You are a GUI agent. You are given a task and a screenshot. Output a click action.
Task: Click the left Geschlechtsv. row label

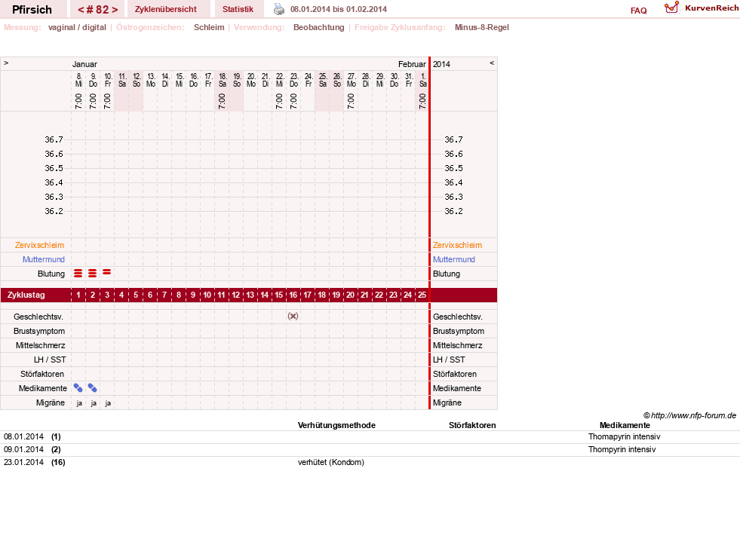coord(38,317)
